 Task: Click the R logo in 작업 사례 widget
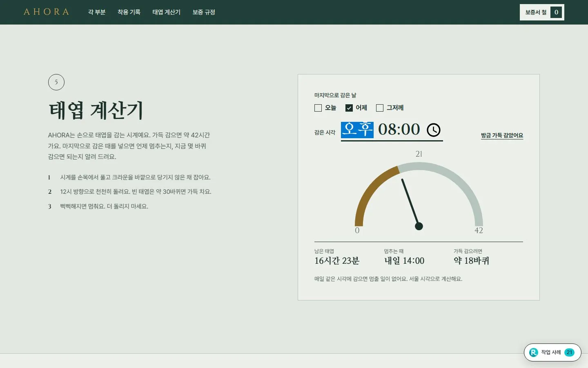pyautogui.click(x=534, y=352)
